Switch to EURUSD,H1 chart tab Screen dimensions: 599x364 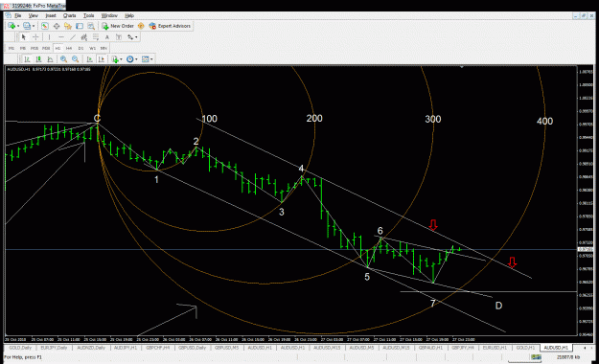tap(495, 348)
